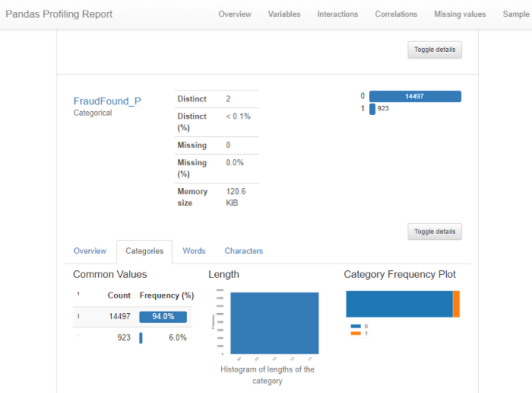
Task: Click the topmost Toggle details button
Action: click(434, 50)
